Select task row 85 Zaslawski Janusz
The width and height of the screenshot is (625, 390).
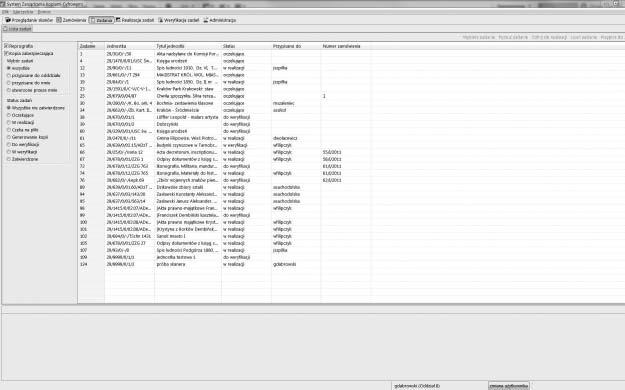(x=351, y=201)
